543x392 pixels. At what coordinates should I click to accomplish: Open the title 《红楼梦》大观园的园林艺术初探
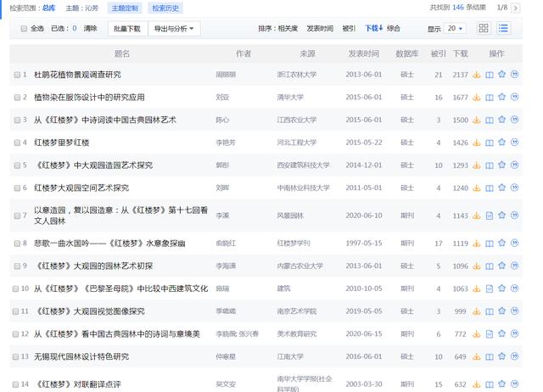[93, 266]
